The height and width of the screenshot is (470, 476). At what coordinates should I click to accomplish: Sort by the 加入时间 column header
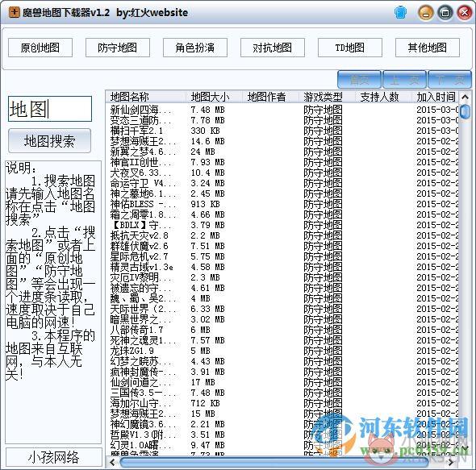point(436,97)
